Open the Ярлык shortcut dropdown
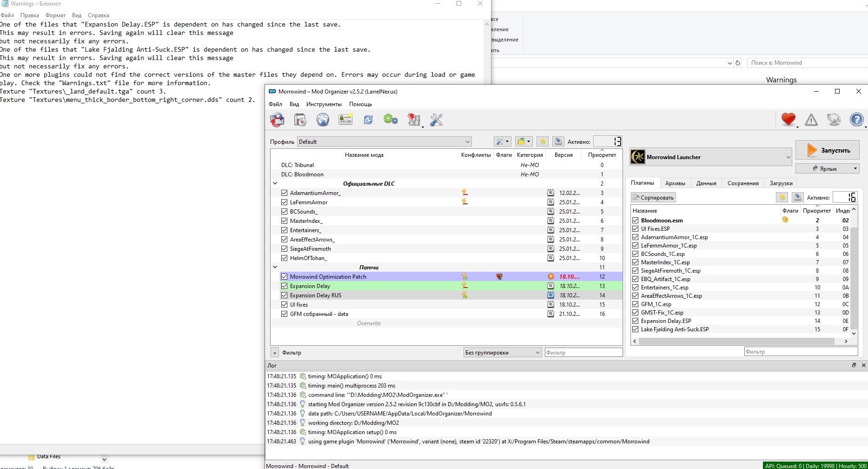Image resolution: width=868 pixels, height=469 pixels. click(828, 168)
